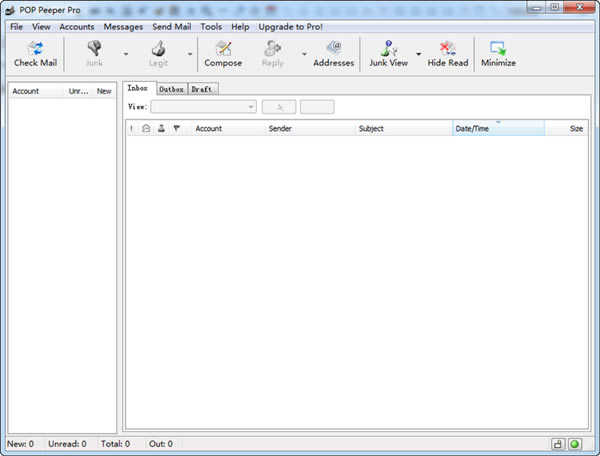
Task: Open the Tools menu
Action: click(x=211, y=27)
